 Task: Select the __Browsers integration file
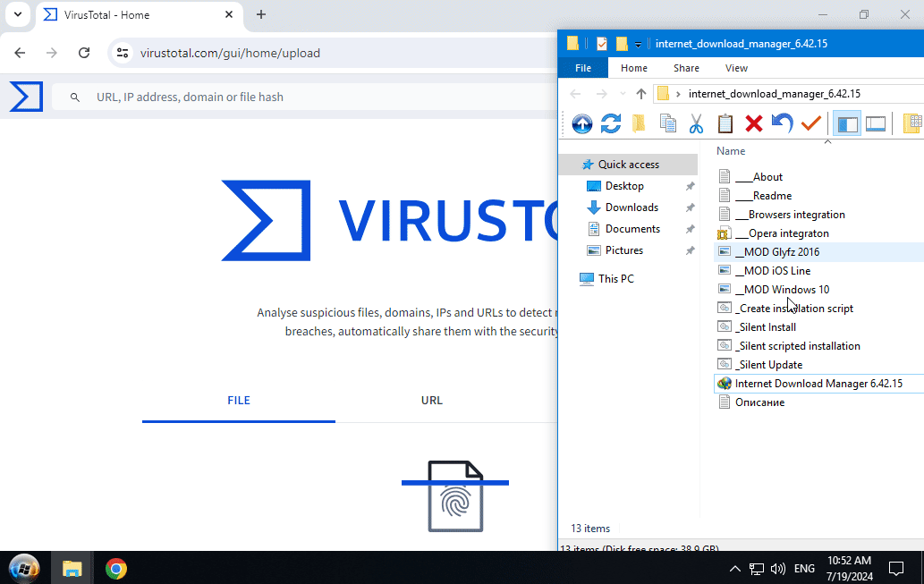tap(790, 215)
